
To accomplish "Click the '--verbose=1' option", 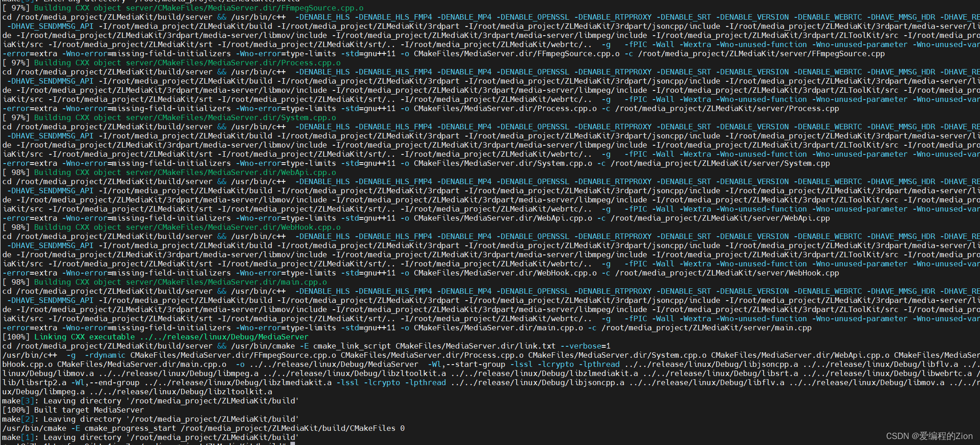I will point(585,346).
